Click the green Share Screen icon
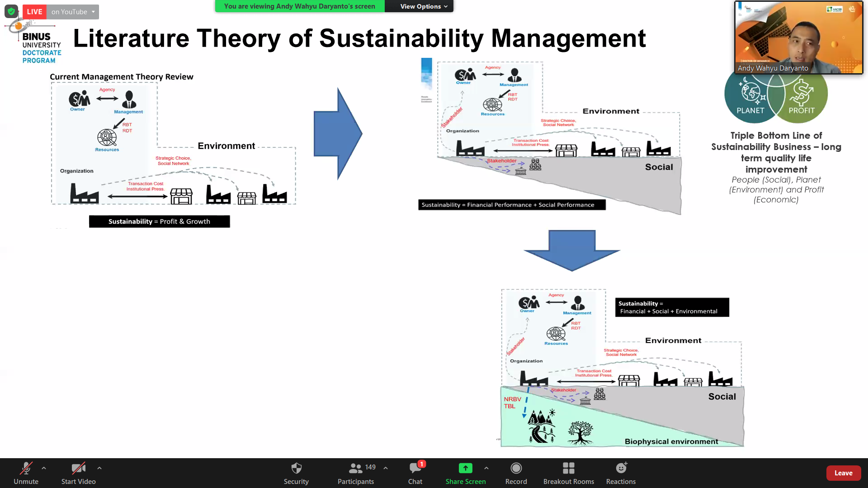The image size is (868, 488). tap(465, 468)
